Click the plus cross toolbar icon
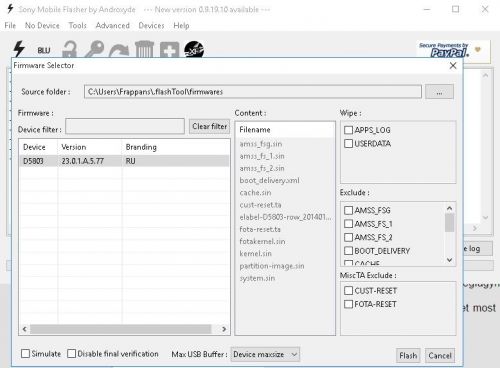Image resolution: width=500 pixels, height=368 pixels. (x=169, y=50)
